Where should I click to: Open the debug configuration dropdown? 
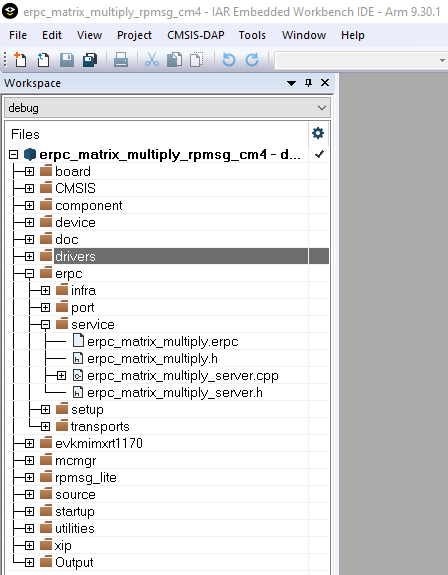point(168,108)
